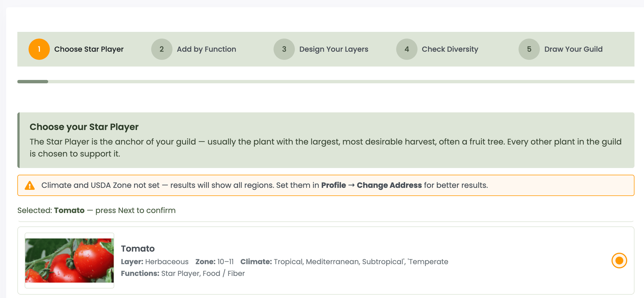Go to the Add by Function step
644x298 pixels.
pos(206,49)
